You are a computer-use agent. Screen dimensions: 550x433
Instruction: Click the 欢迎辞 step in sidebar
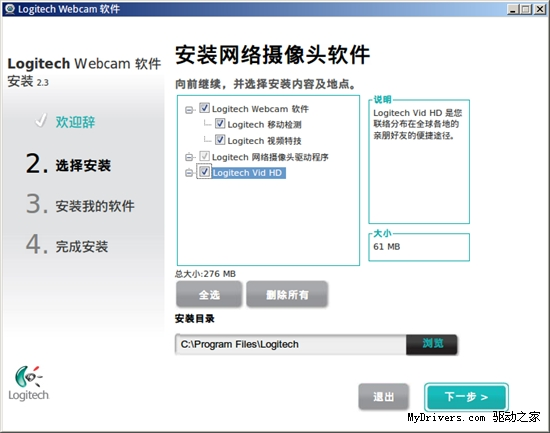[x=75, y=122]
